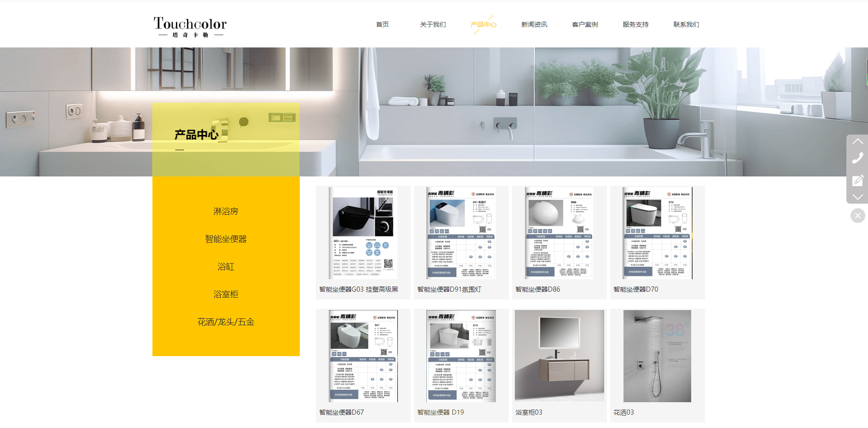Close the floating sidebar with X button
This screenshot has width=868, height=428.
pyautogui.click(x=857, y=216)
